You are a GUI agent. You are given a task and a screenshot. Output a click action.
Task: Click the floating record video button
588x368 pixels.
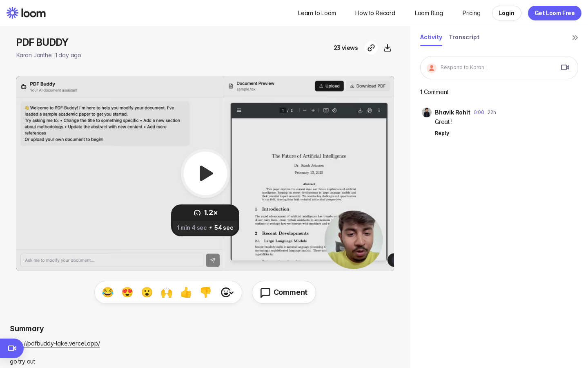(12, 348)
